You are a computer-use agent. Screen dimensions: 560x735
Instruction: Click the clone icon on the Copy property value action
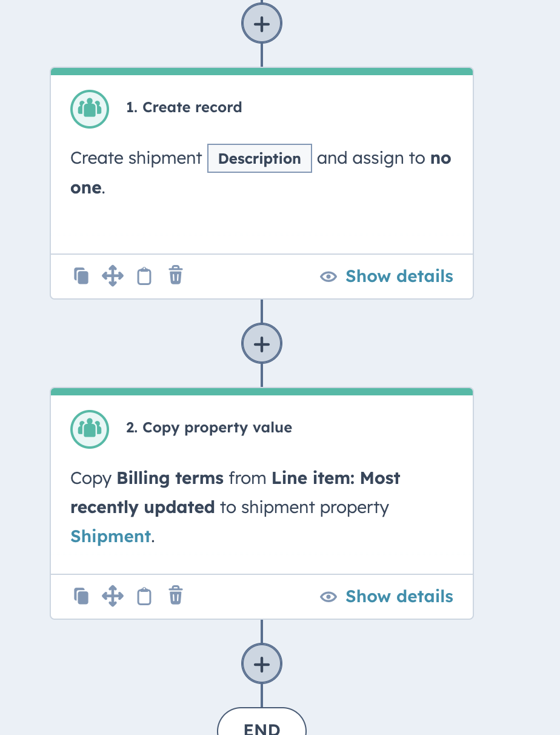(x=81, y=596)
